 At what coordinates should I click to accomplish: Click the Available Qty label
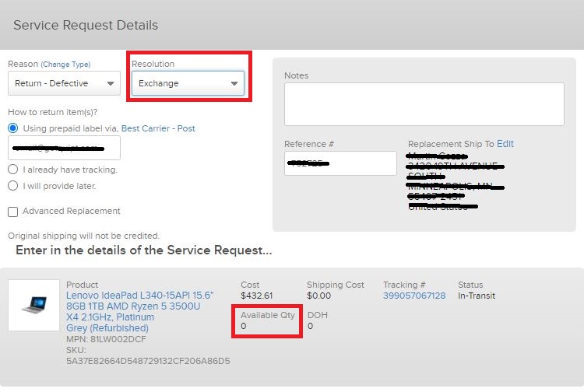(x=267, y=315)
